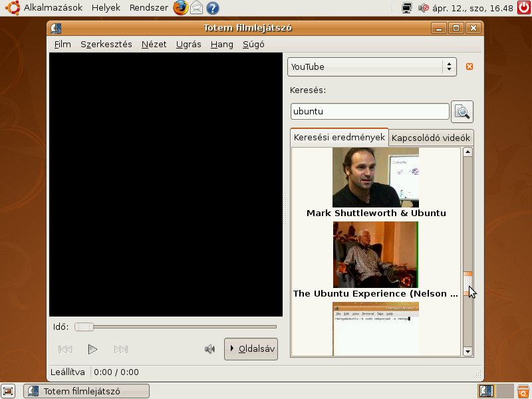
Task: Select the Nelson Mandela video thumbnail
Action: 376,255
